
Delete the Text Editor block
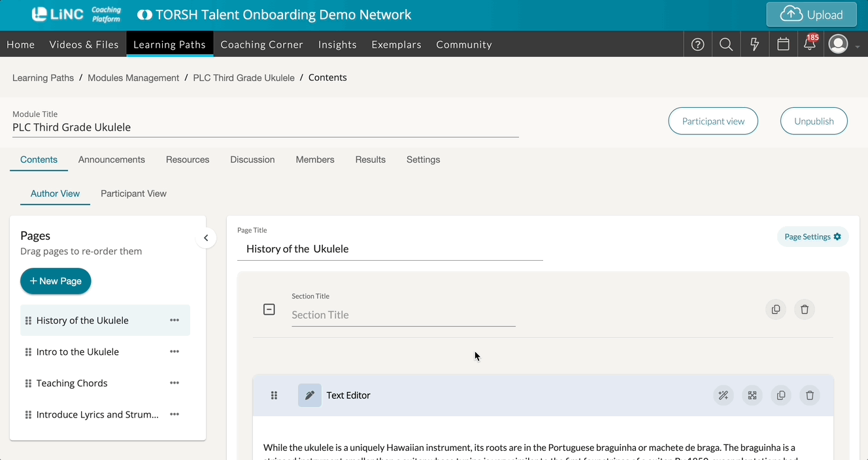click(x=810, y=395)
